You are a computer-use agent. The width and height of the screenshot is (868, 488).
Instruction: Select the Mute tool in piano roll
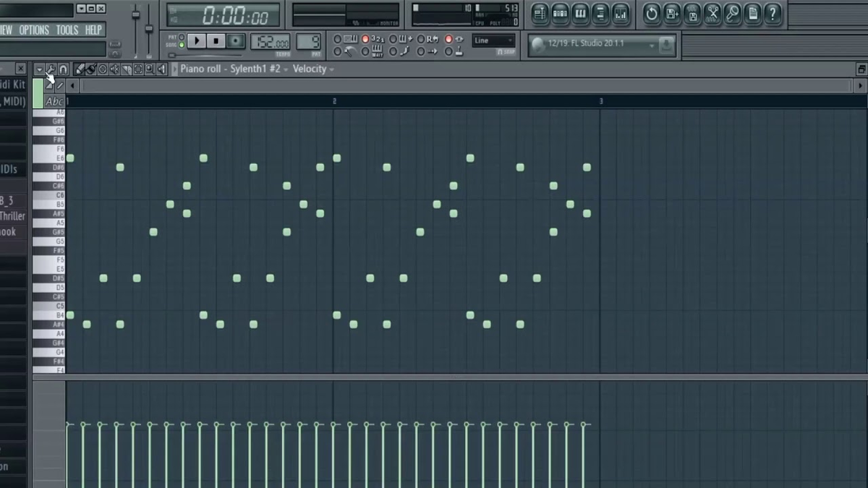coord(114,69)
